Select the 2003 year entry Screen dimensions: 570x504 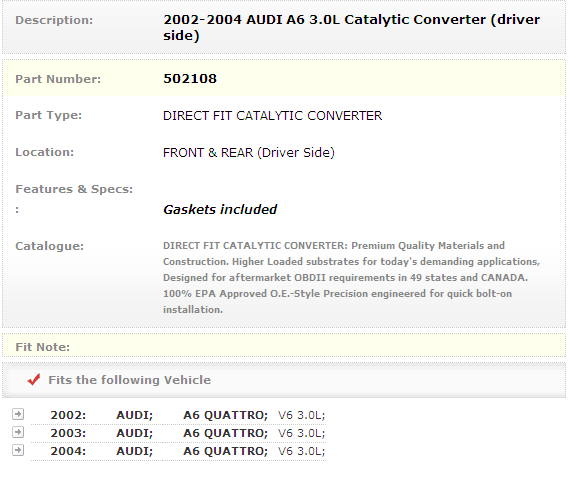(x=68, y=433)
